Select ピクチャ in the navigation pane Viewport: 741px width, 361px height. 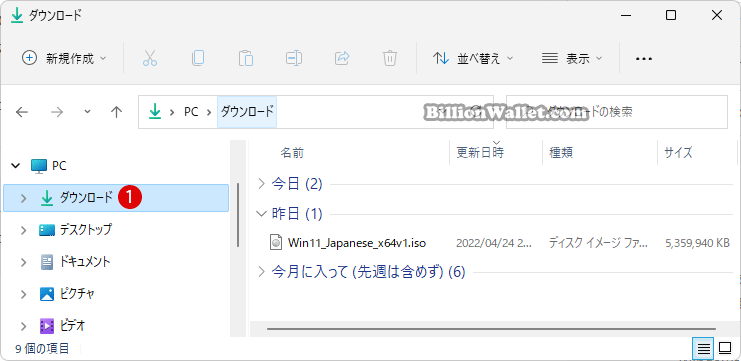click(x=78, y=294)
